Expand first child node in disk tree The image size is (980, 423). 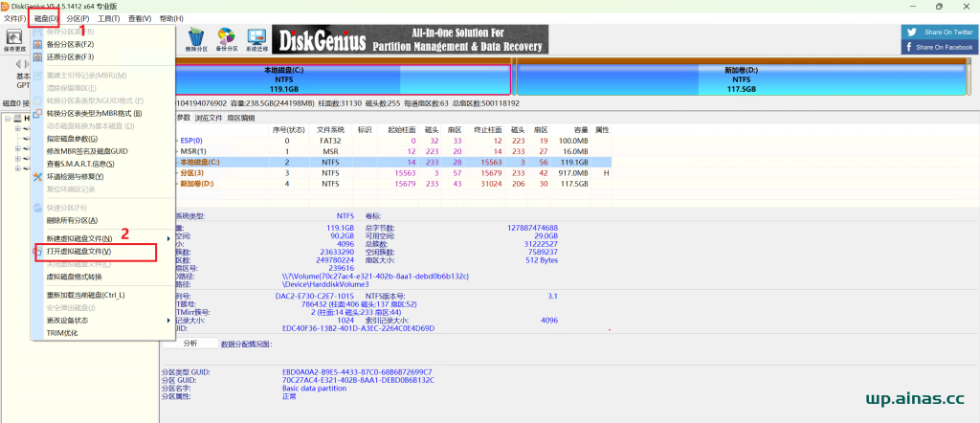click(x=17, y=129)
